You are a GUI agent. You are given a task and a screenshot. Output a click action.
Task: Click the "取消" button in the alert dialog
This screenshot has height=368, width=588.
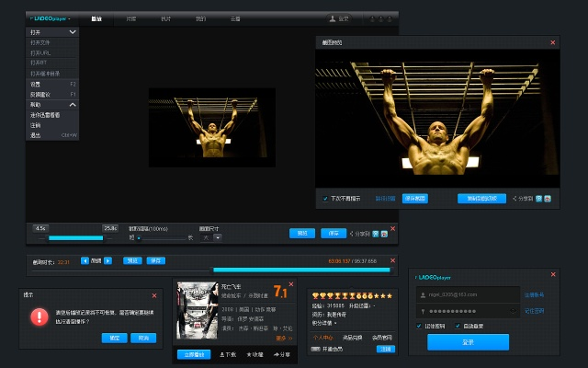pos(143,338)
